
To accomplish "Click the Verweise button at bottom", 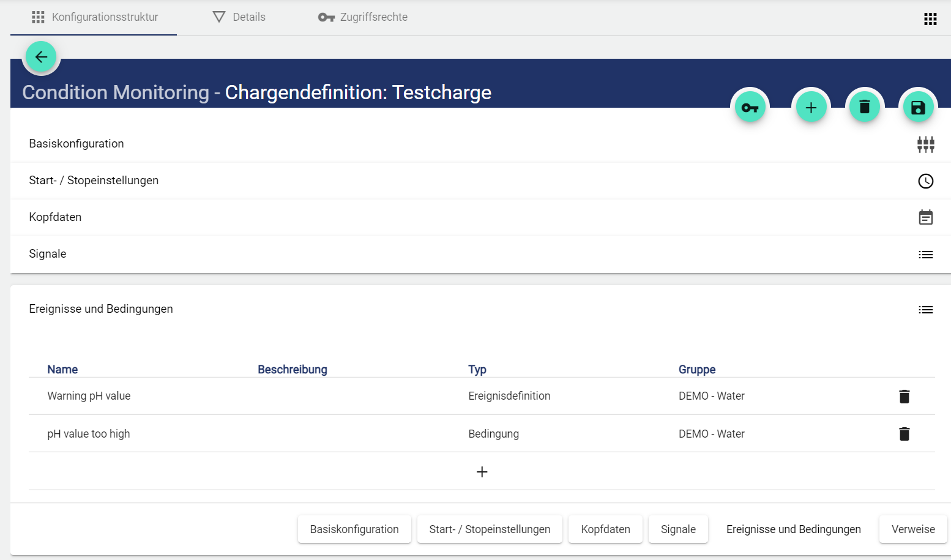I will tap(912, 529).
